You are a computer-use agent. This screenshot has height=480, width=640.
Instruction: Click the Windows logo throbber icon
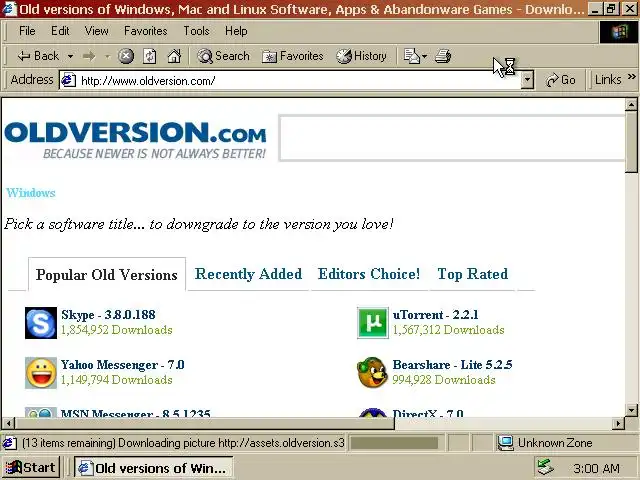click(618, 31)
